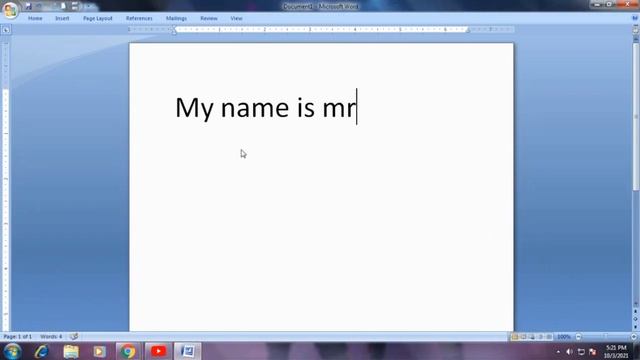Launch Windows Media Player from taskbar

99,351
